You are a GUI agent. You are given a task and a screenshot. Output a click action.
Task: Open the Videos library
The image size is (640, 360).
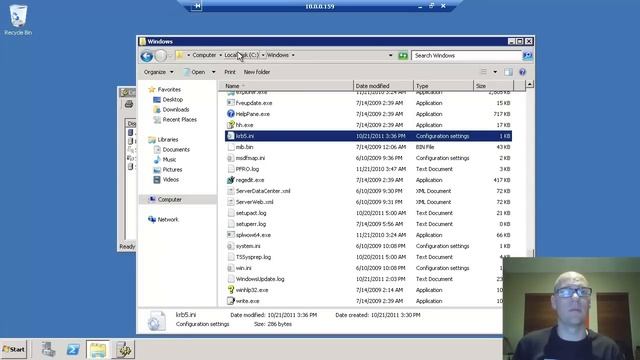click(170, 180)
